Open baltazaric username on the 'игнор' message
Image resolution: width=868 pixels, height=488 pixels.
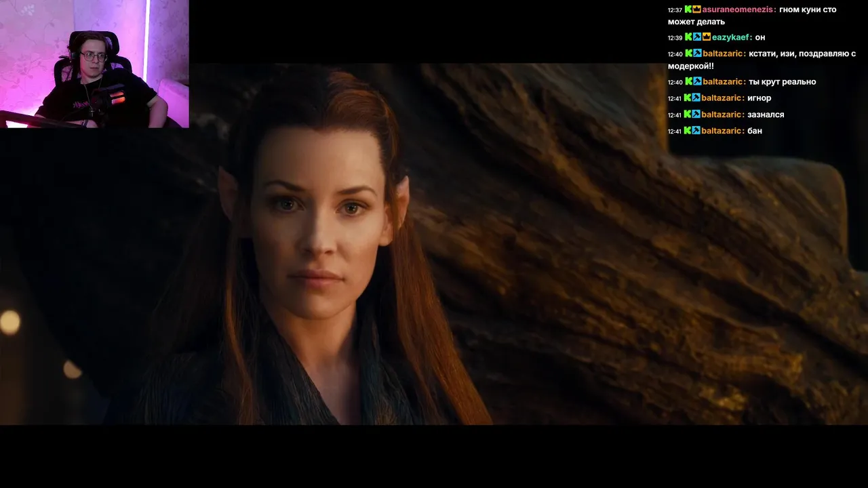(723, 98)
